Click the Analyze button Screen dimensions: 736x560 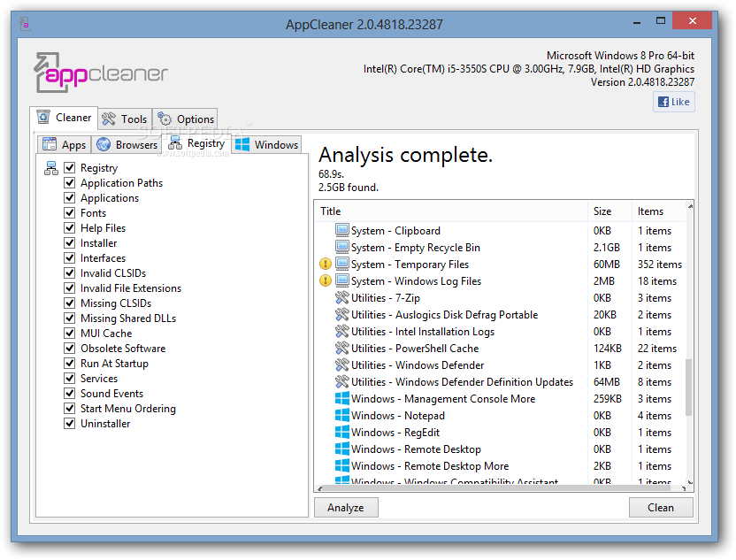tap(346, 508)
